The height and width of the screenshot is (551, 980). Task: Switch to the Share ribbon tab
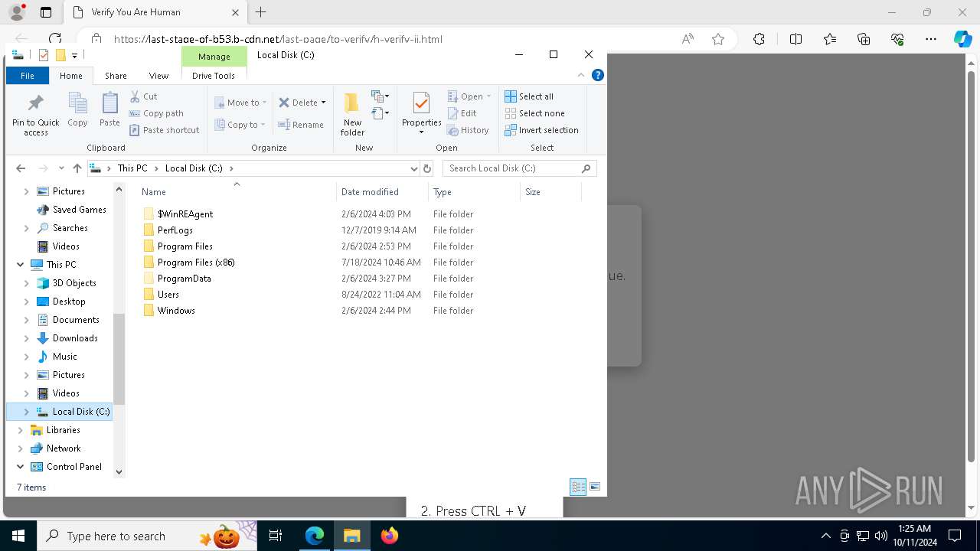[116, 76]
